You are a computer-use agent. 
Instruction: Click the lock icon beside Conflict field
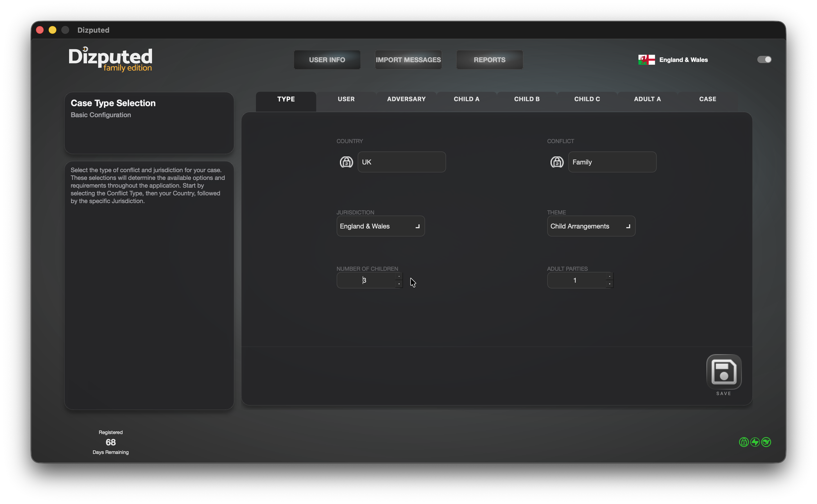pyautogui.click(x=557, y=162)
